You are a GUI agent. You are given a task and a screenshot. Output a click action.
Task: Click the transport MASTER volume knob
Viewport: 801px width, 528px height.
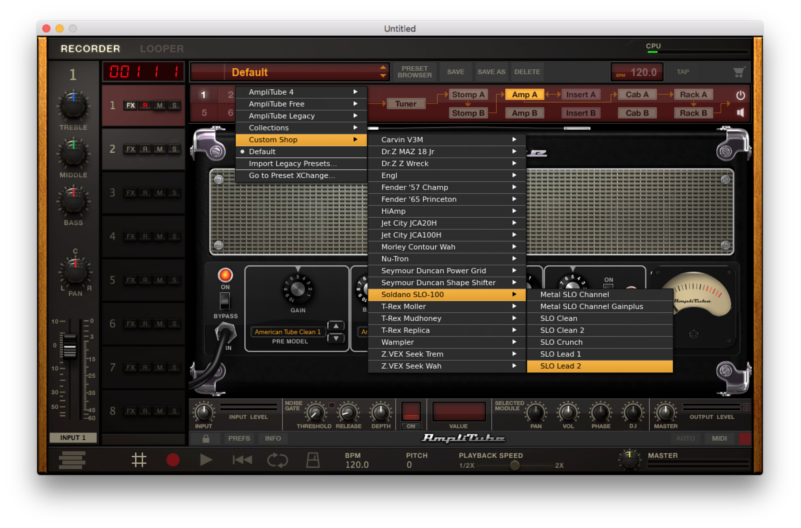pos(629,459)
